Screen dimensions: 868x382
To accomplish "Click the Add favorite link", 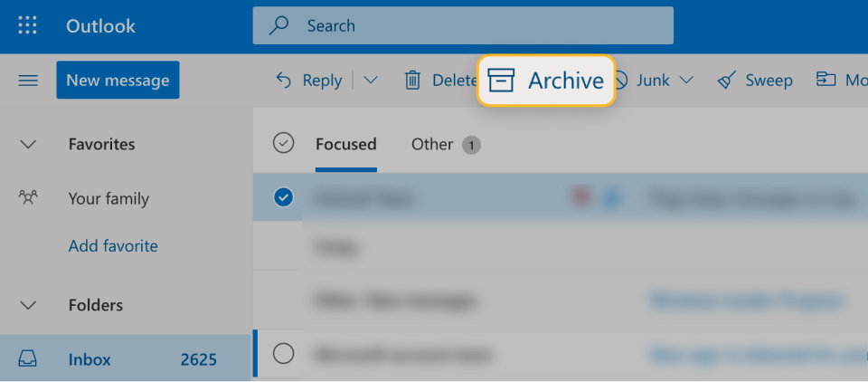I will pyautogui.click(x=113, y=245).
